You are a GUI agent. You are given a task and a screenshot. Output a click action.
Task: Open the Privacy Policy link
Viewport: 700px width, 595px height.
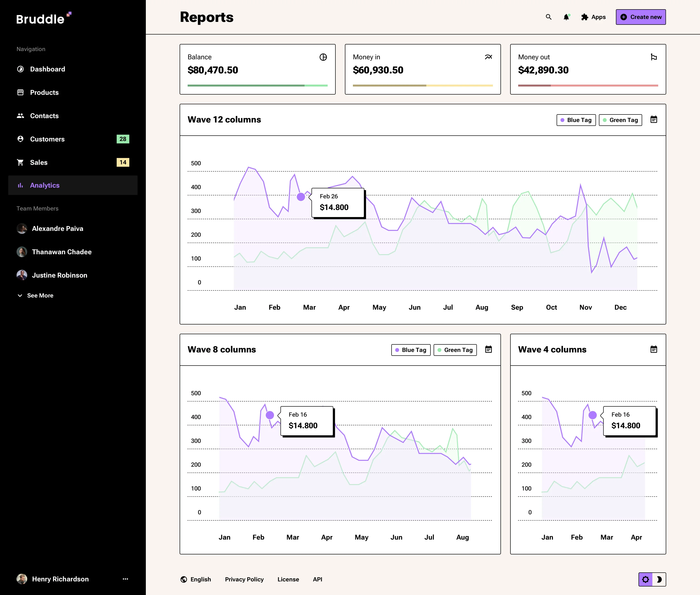[x=244, y=579]
